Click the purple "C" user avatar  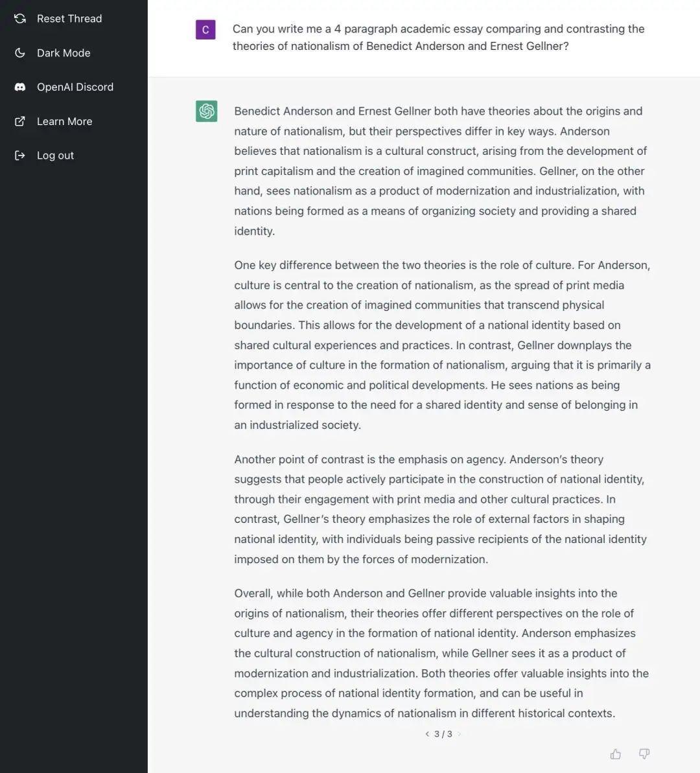coord(205,30)
